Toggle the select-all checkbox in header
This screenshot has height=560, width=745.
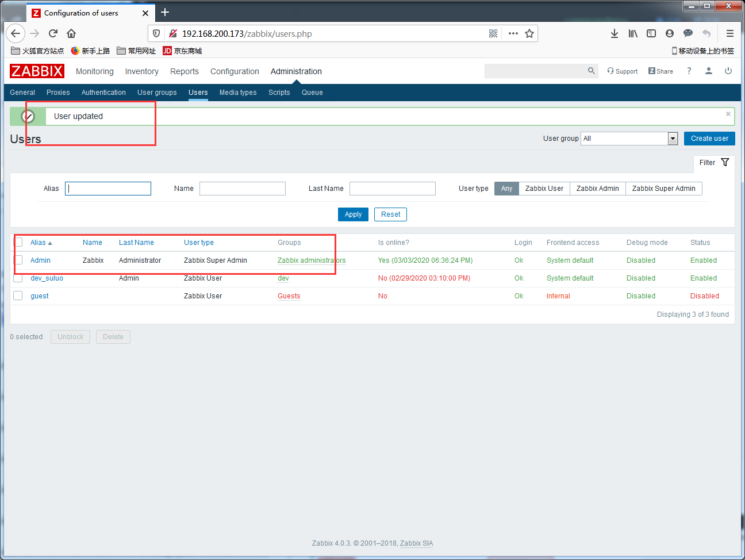[18, 242]
